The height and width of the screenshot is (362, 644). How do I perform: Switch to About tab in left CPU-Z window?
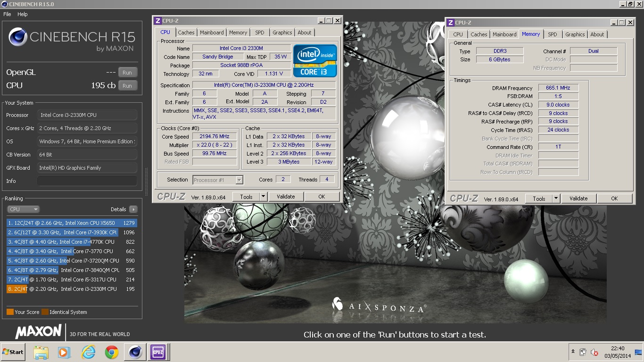[x=305, y=33]
